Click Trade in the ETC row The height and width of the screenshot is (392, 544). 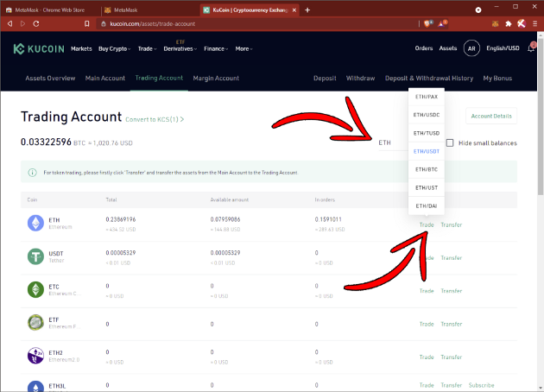click(x=427, y=291)
